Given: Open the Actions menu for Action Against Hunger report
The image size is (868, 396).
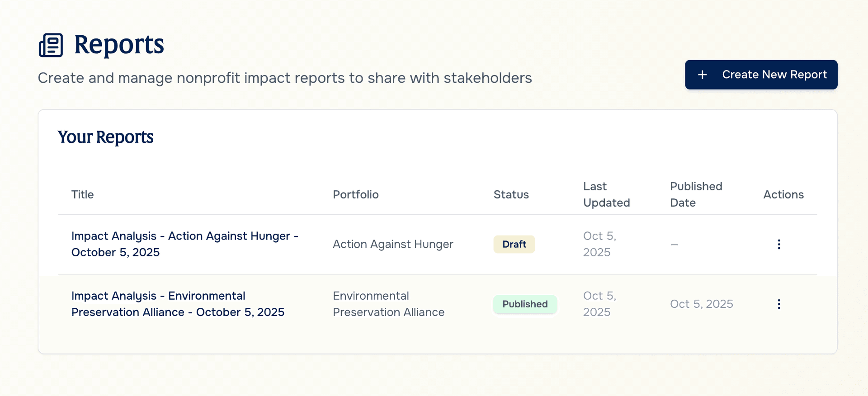Looking at the screenshot, I should 779,244.
